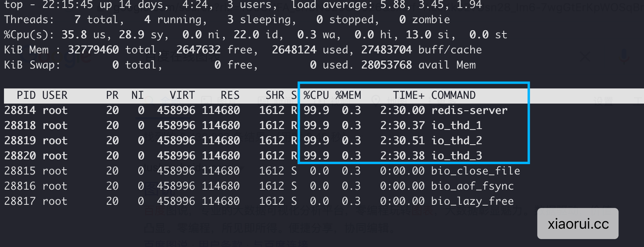The height and width of the screenshot is (247, 644).
Task: Click the VIRT column header
Action: pos(182,95)
